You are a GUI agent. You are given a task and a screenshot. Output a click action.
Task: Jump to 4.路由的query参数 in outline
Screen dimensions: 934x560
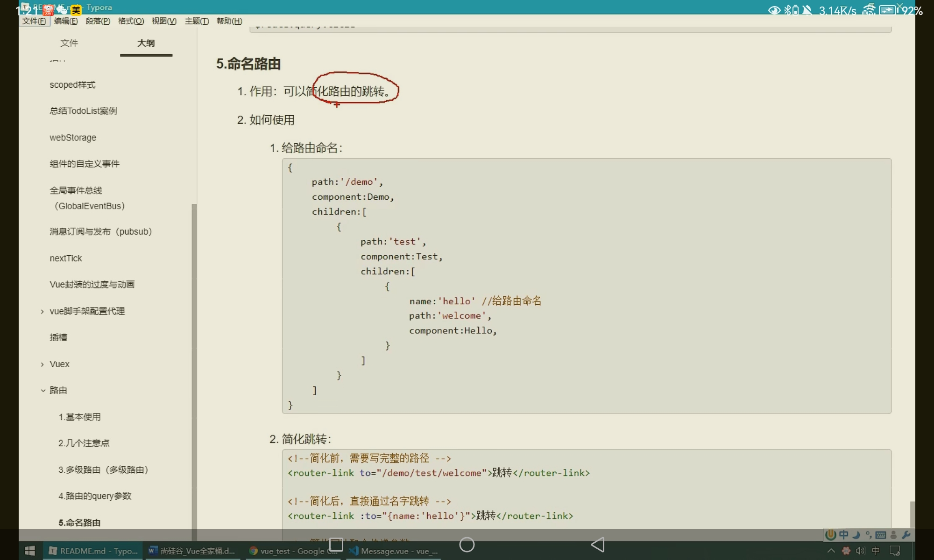[95, 496]
